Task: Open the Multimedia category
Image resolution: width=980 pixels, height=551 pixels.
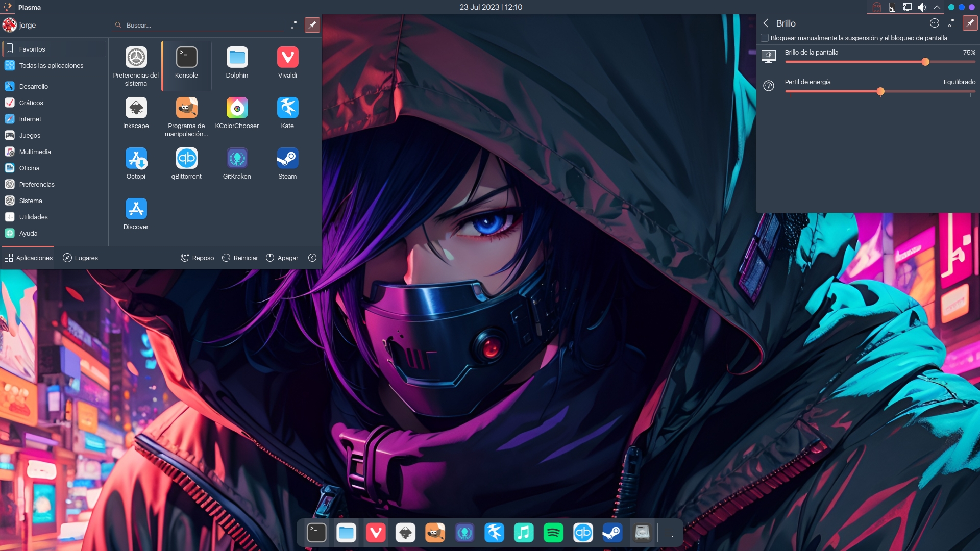Action: (54, 152)
